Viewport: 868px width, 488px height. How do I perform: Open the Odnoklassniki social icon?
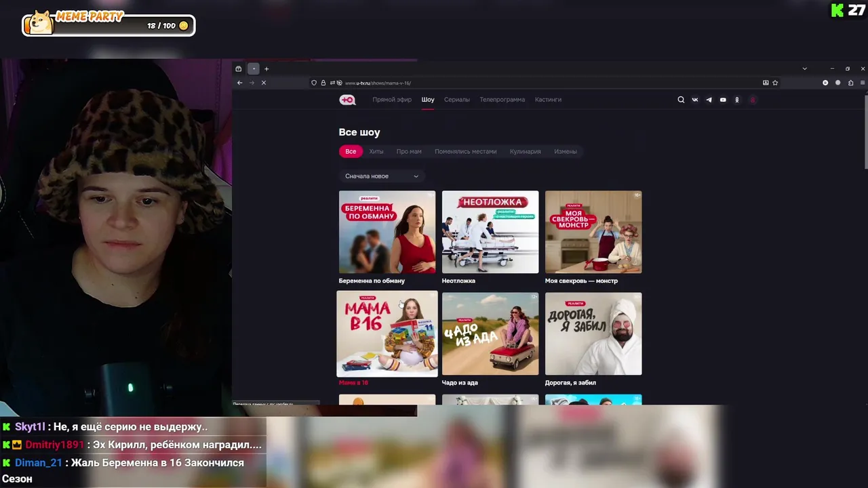coord(737,100)
